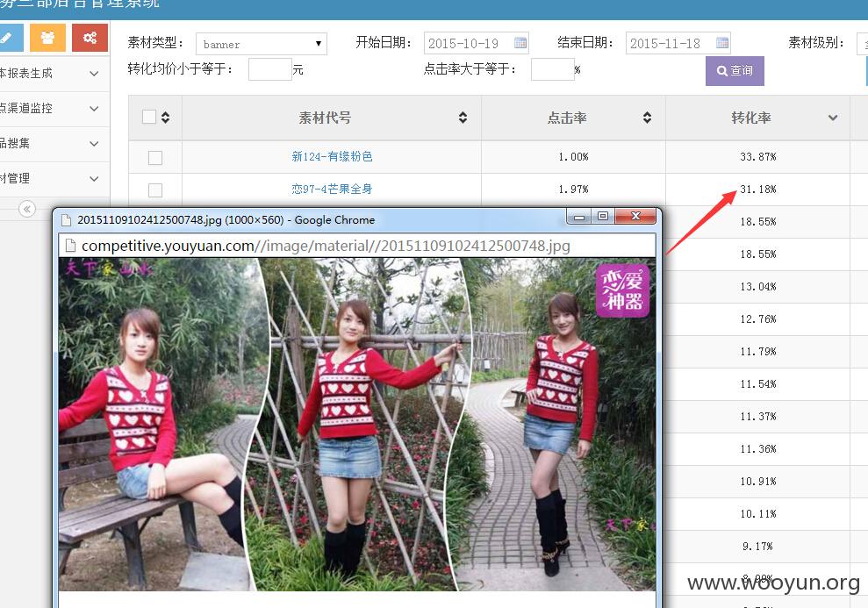This screenshot has height=608, width=868.
Task: Click the 10.91% conversion rate cell
Action: coord(757,482)
